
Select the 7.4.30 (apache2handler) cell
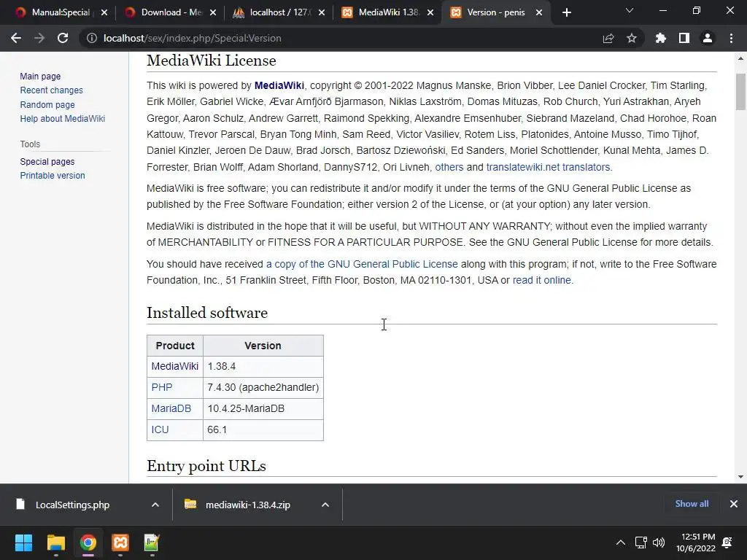[263, 387]
